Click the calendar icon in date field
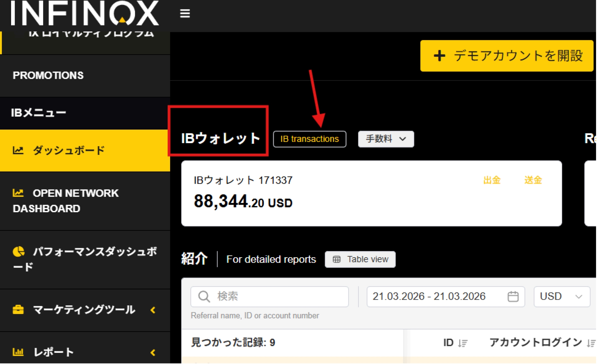Screen dimensions: 597x364 click(512, 297)
